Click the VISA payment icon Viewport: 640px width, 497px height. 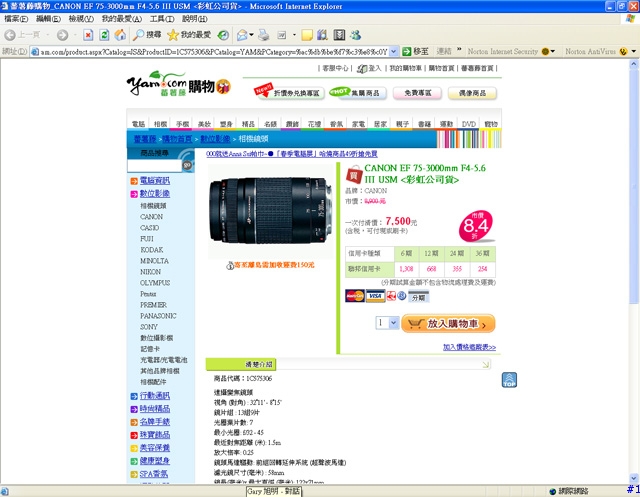[x=376, y=296]
